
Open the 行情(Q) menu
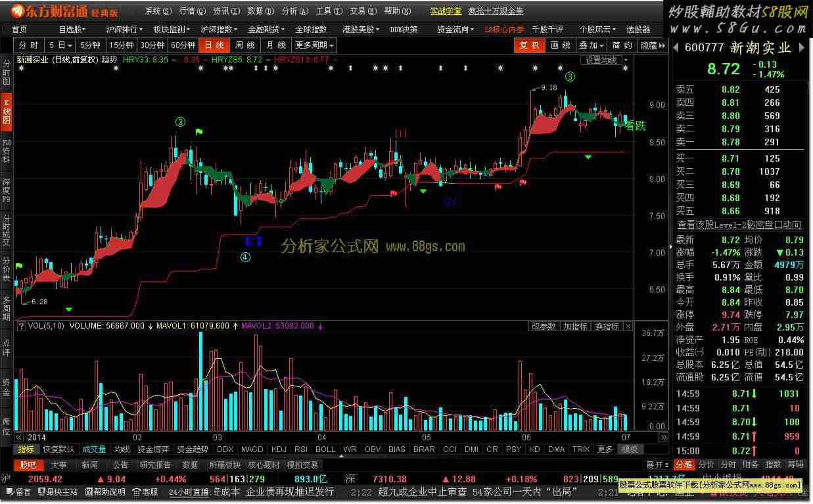[x=193, y=11]
